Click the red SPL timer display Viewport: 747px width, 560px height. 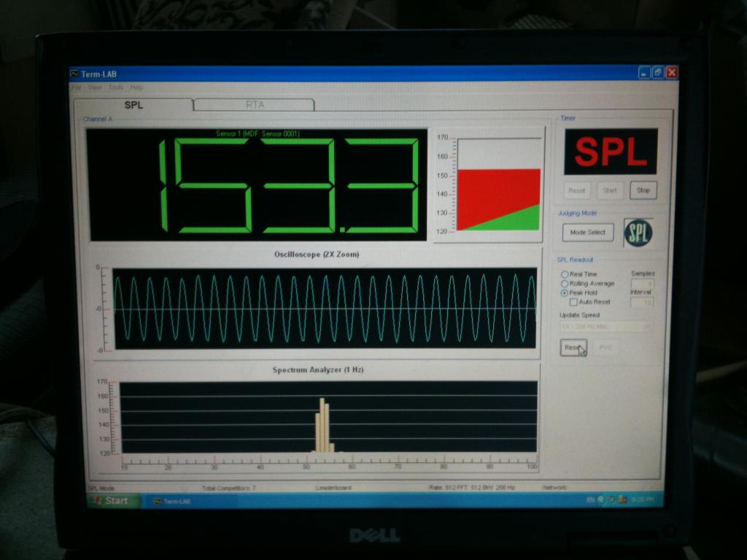coord(610,152)
